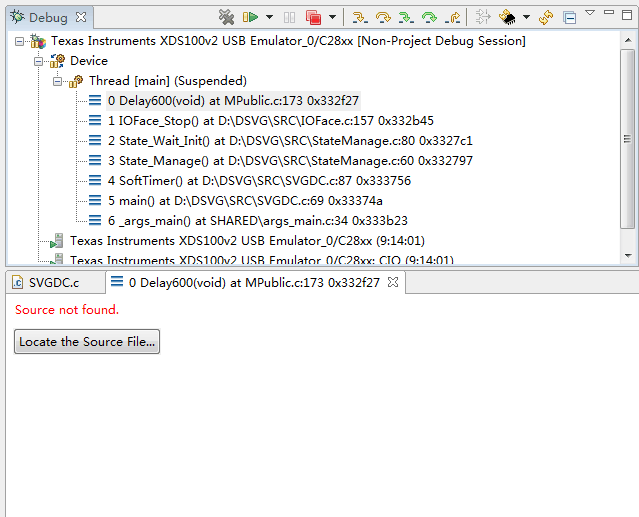Click the greyed Suspend (pause) icon

coord(289,18)
